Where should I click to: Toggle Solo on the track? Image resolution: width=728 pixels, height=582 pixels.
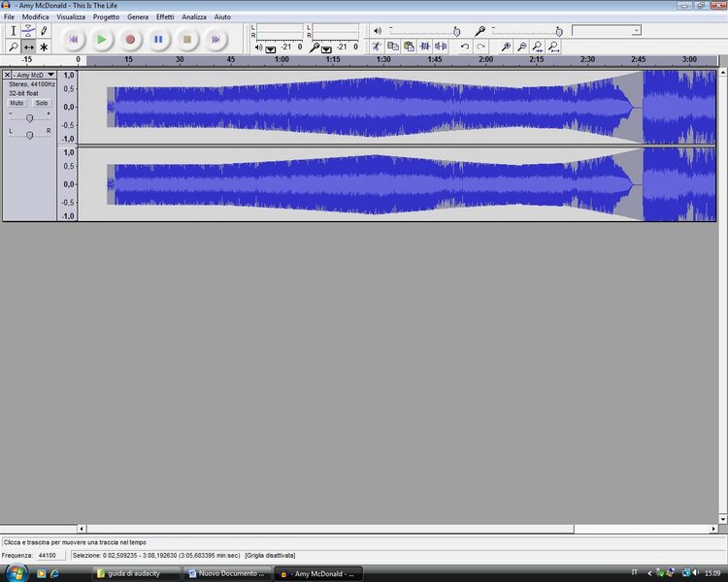point(42,103)
